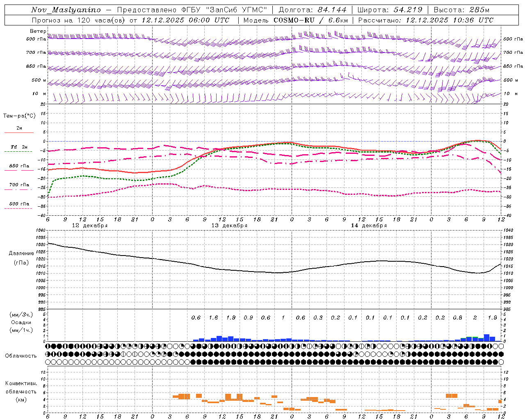Click the 0.9 precipitation total
Image resolution: width=525 pixels, height=420 pixels.
pyautogui.click(x=248, y=317)
